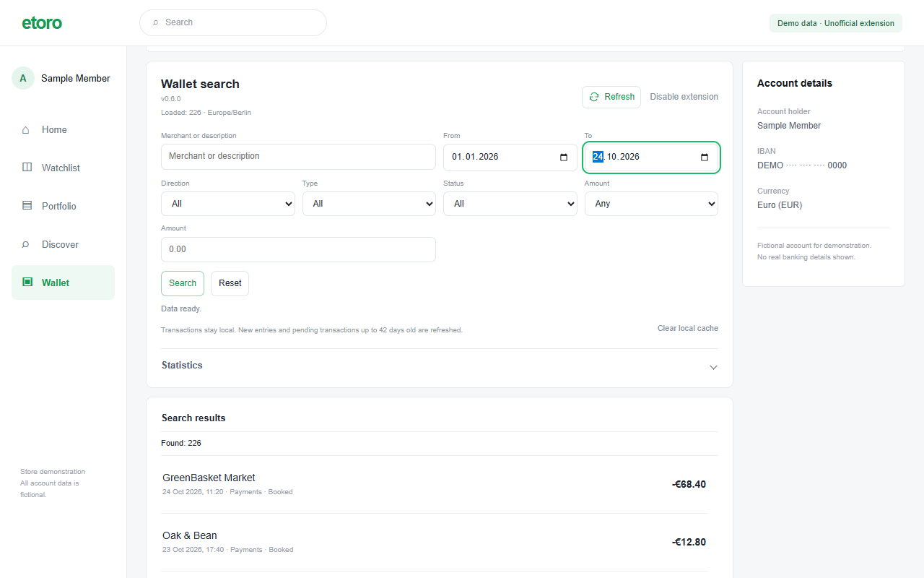Select the Wallet menu item
The image size is (924, 578).
pos(63,282)
